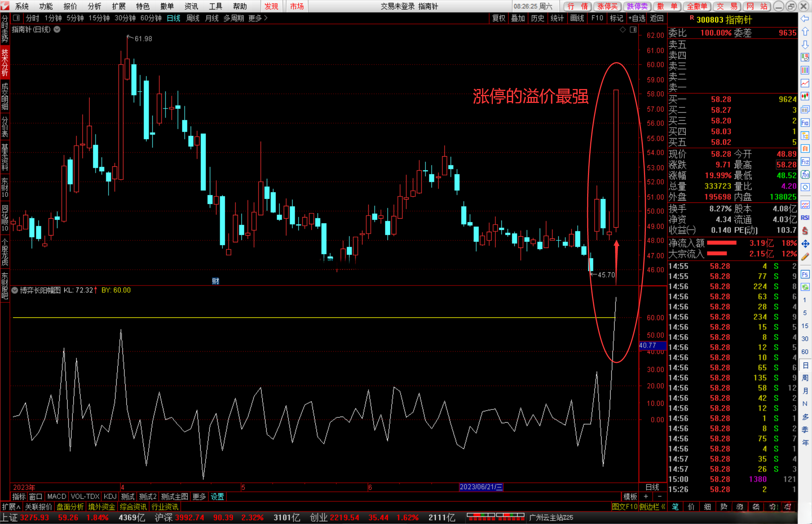Toggle the panel layout icon at chart top-right
Viewport: 812px width, 524px height.
[x=633, y=30]
